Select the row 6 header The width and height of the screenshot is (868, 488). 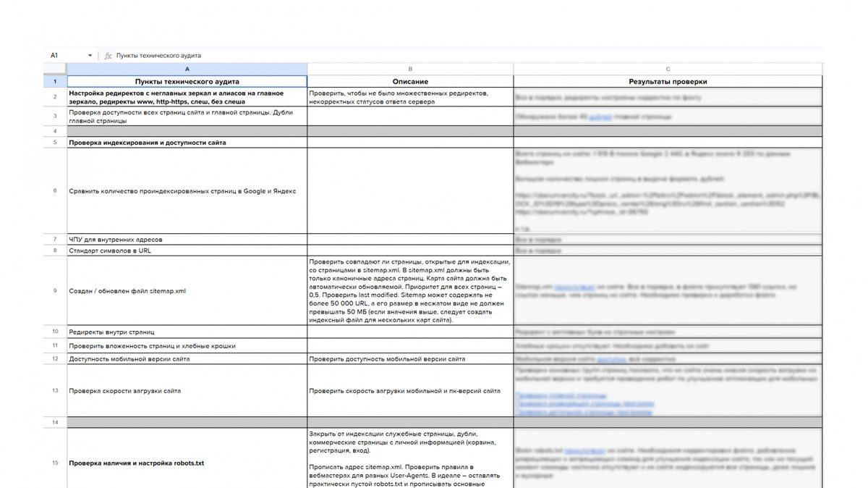(55, 191)
